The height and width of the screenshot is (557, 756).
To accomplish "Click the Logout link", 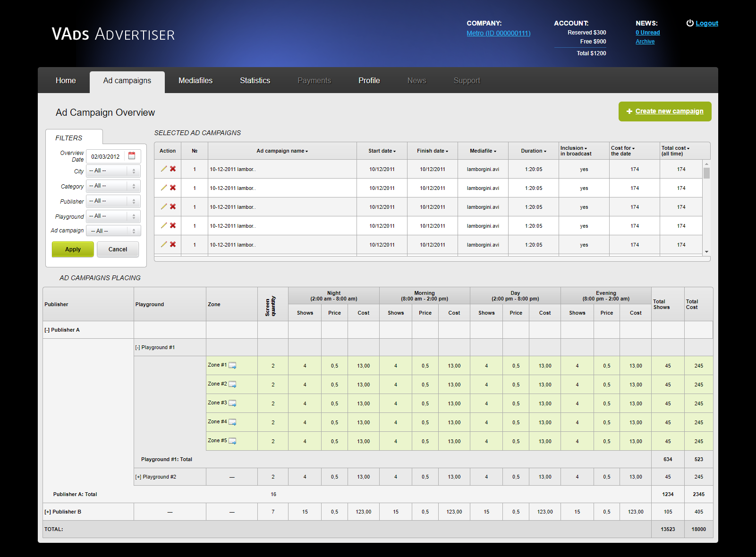I will pos(706,23).
